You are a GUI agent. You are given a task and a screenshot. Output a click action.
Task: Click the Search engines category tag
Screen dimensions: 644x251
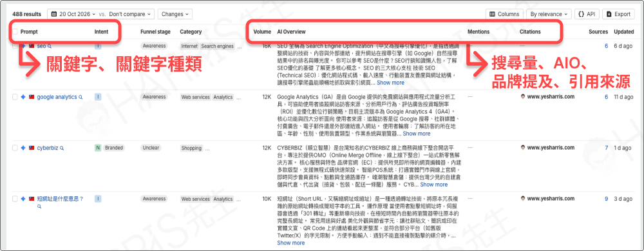(217, 46)
